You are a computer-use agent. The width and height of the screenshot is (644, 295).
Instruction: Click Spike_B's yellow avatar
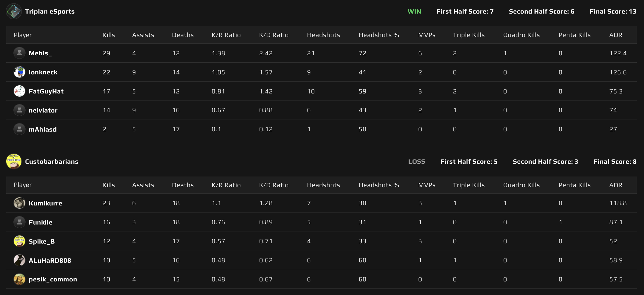click(19, 241)
